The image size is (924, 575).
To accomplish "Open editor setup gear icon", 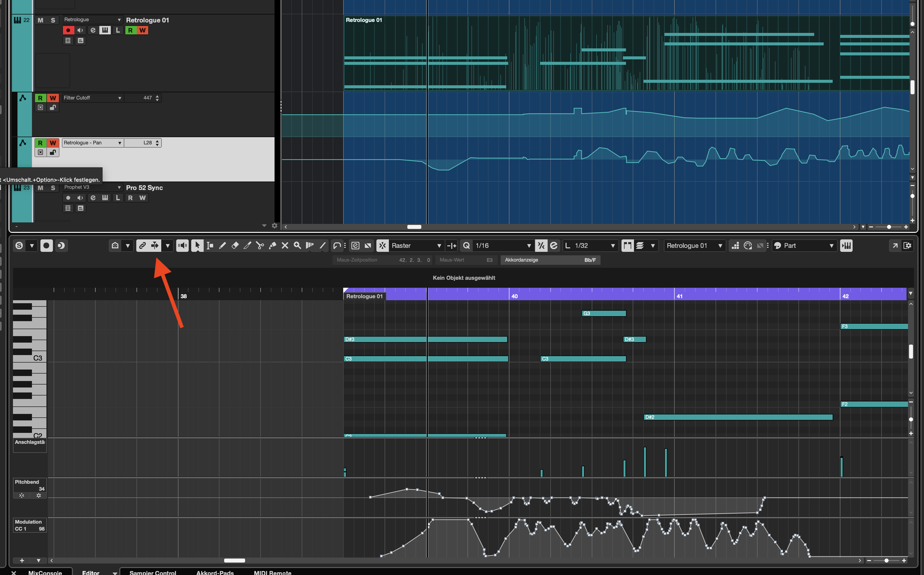I will coord(907,246).
